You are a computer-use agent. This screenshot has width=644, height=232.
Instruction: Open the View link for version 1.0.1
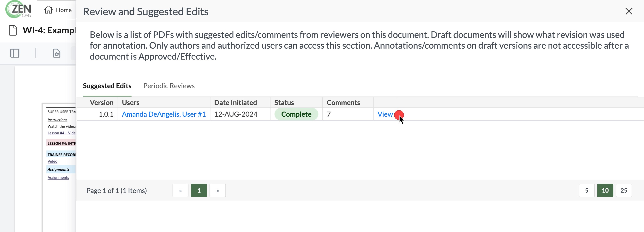coord(385,114)
